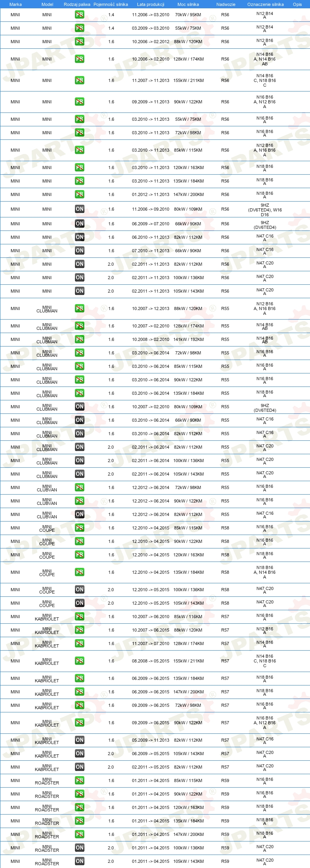Click the PB icon for Kabriolet 85kW / 116KM
This screenshot has width=310, height=868.
coord(80,617)
